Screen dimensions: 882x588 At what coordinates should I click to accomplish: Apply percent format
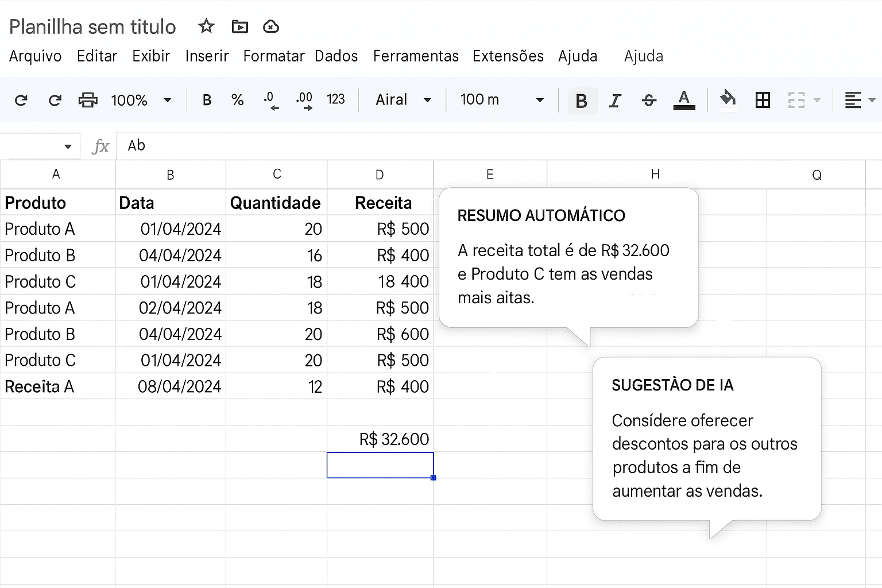pos(237,100)
